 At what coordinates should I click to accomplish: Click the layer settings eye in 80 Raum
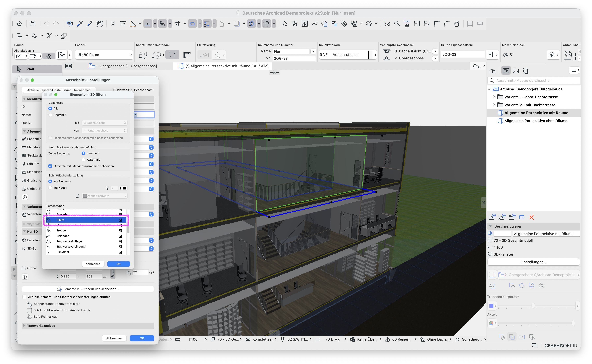pos(80,55)
